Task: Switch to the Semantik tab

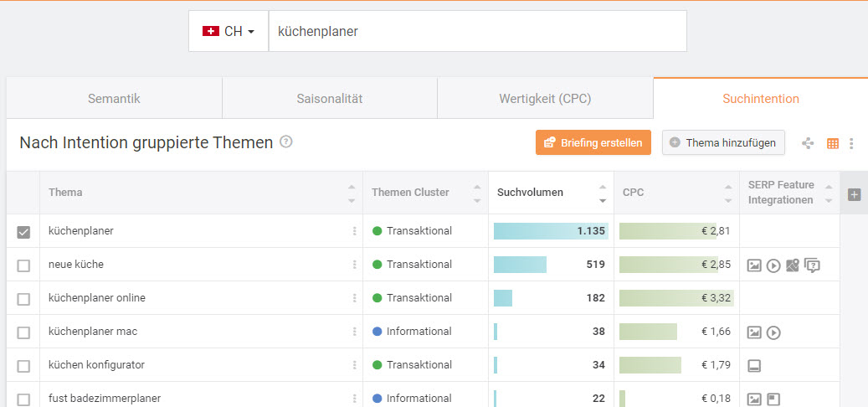Action: coord(114,99)
